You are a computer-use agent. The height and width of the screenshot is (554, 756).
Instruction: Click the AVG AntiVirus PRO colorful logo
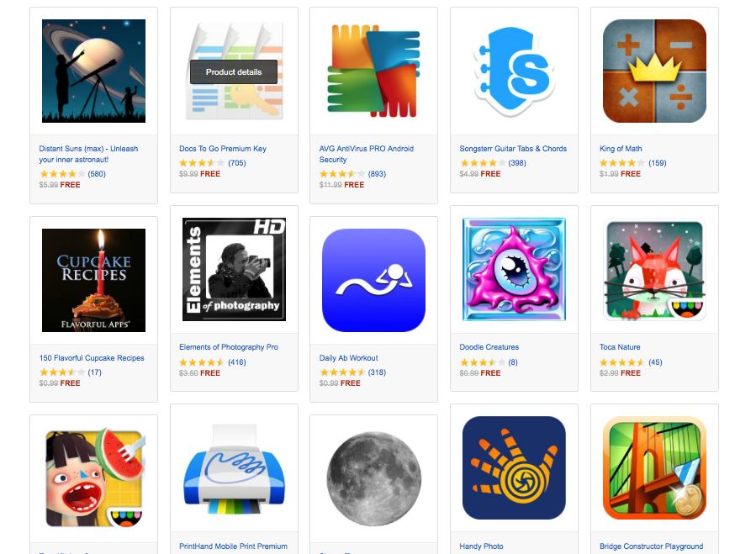click(x=373, y=71)
